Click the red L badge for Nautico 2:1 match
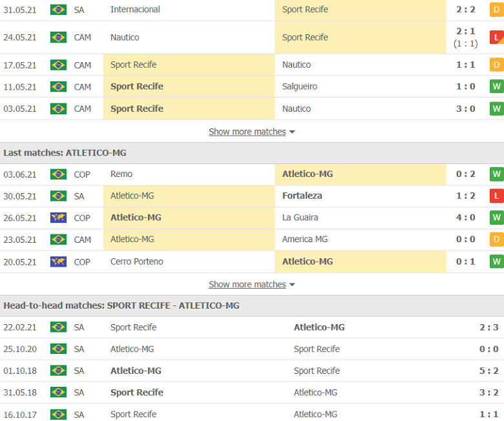This screenshot has height=421, width=504. (496, 37)
